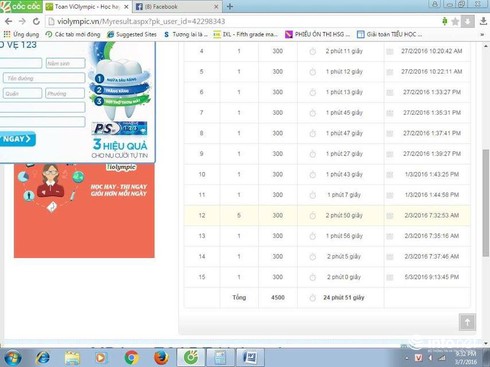
Task: Click the gray download button beside the star
Action: point(467,22)
